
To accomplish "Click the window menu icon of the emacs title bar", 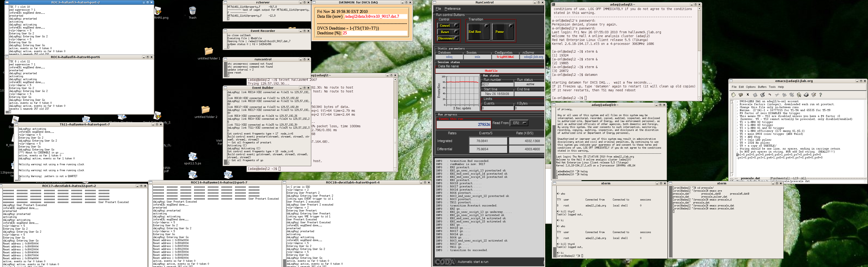I will click(x=731, y=81).
